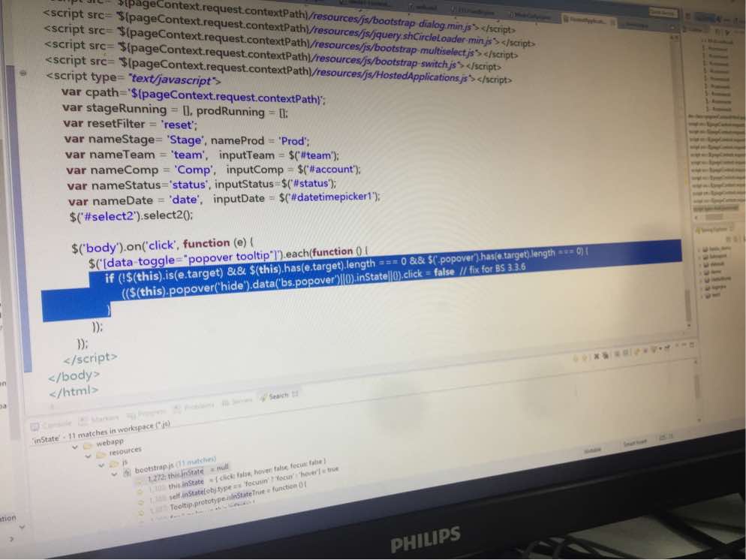
Task: Open previous searches dropdown arrow
Action: pos(660,348)
